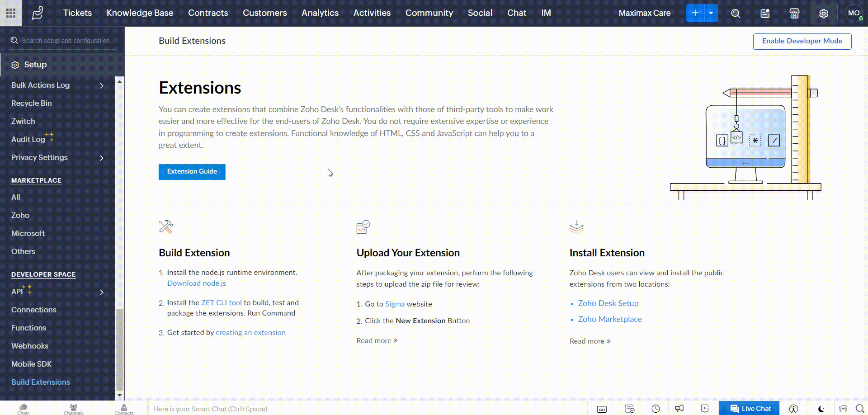Open the global search magnifier icon

point(736,13)
